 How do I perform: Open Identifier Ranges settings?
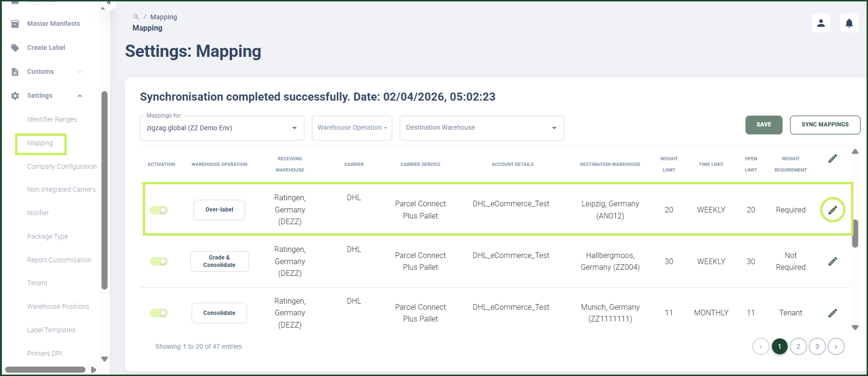pos(52,119)
